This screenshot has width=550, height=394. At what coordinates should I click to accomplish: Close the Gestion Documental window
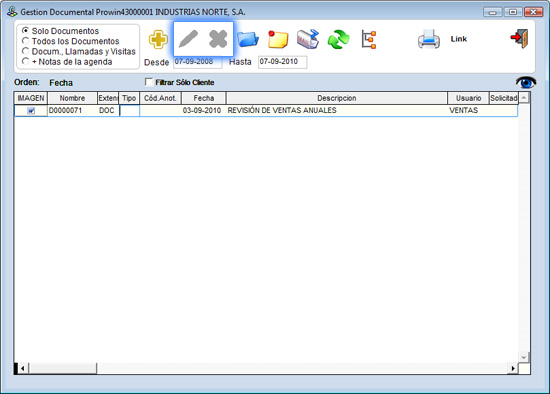(534, 12)
